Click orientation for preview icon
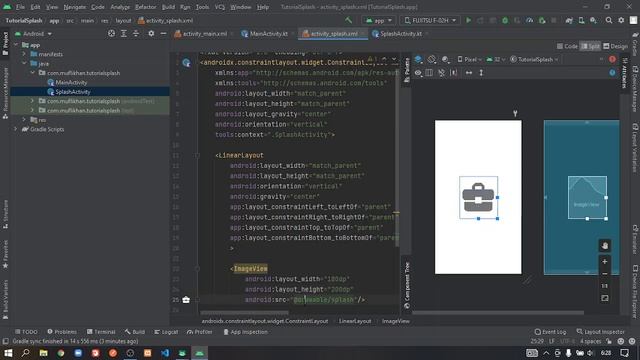 click(432, 60)
